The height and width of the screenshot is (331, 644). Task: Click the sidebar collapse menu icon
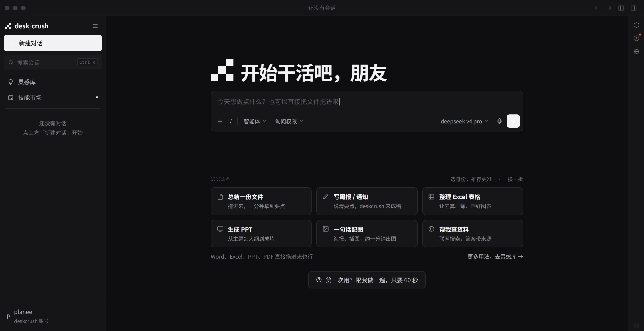click(95, 26)
